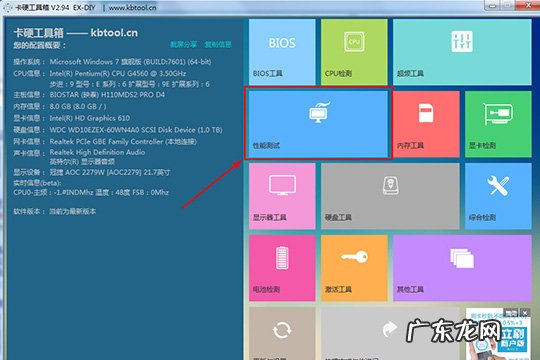This screenshot has height=360, width=540.
Task: Click the 软件版本 当前为最新版本 line
Action: [55, 211]
